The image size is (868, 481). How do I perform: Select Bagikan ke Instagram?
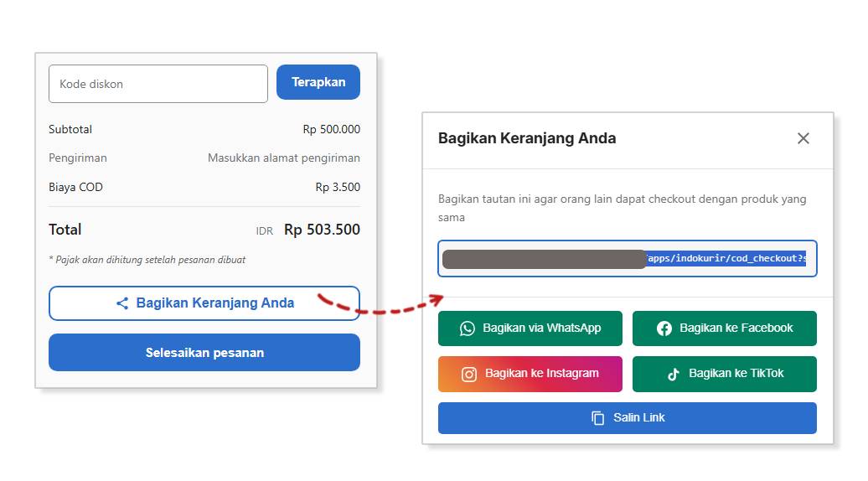[530, 374]
